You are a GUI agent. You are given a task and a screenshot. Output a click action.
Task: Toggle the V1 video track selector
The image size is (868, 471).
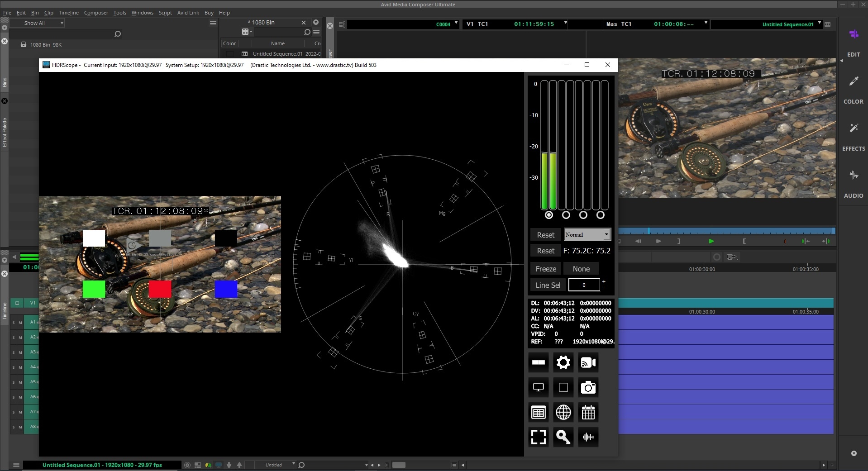tap(33, 303)
